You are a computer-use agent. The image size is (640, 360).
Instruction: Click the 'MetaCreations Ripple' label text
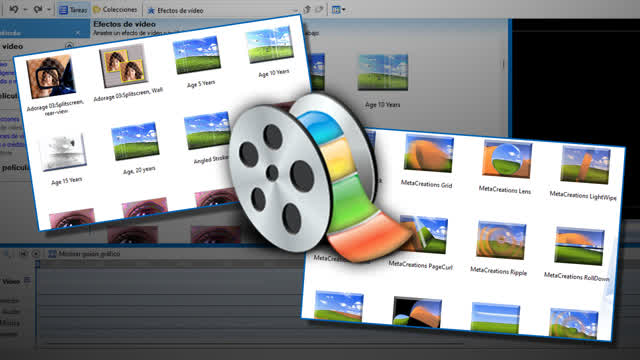pos(498,271)
